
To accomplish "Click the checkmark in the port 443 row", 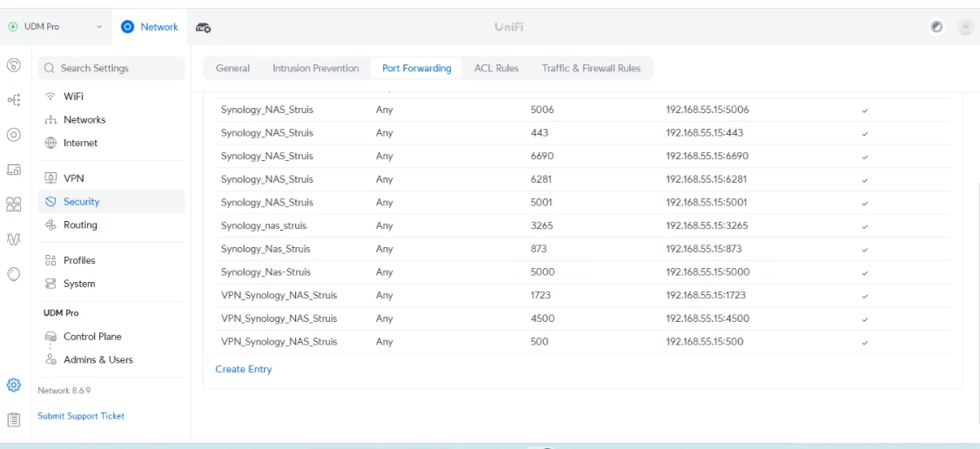I will tap(865, 134).
